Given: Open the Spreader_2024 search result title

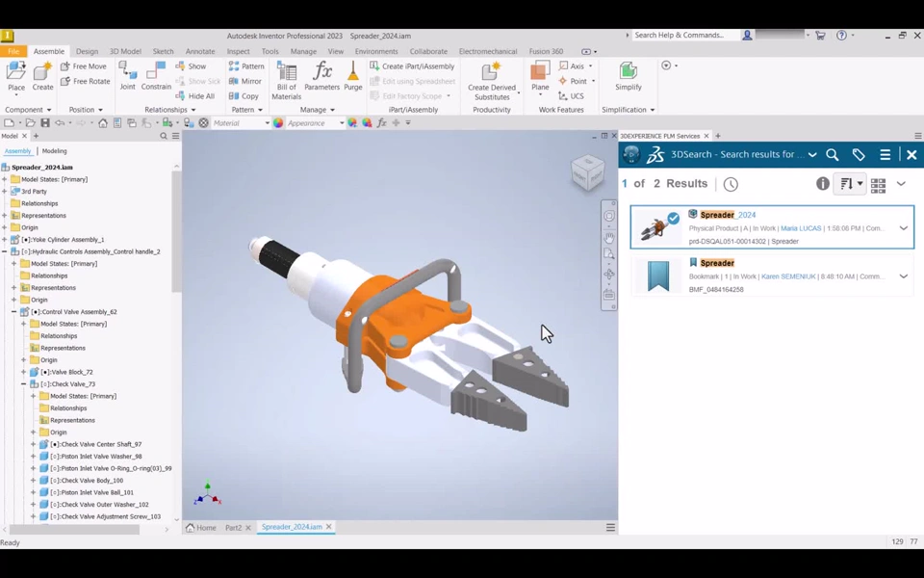Looking at the screenshot, I should (x=728, y=215).
